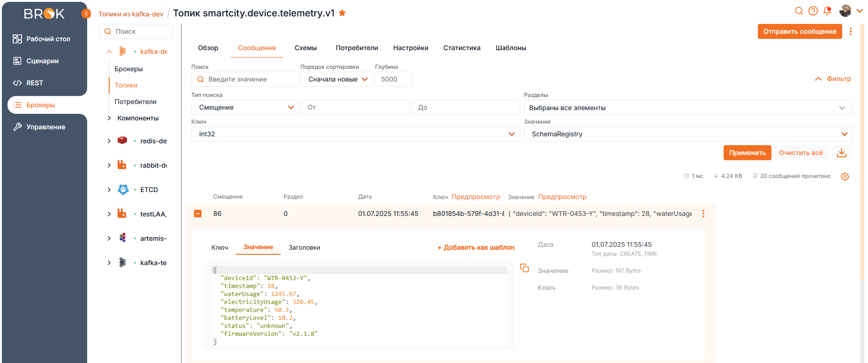Switch to the Потребители tab
The image size is (868, 363).
(x=357, y=48)
